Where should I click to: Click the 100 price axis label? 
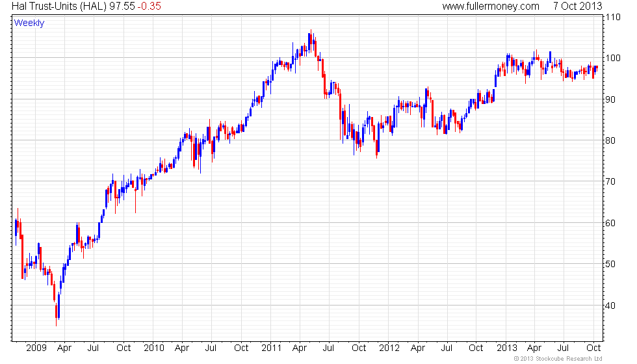pos(612,58)
